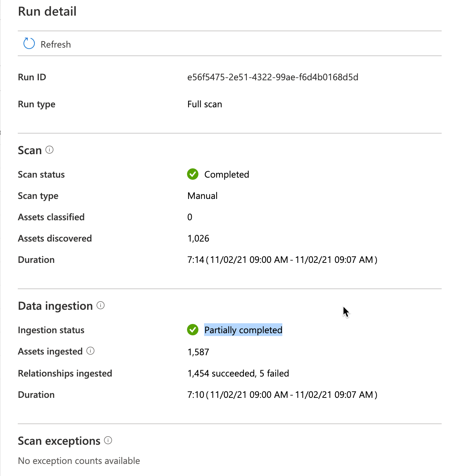Select the Full scan run type value
Screen dimensions: 458x476
204,104
